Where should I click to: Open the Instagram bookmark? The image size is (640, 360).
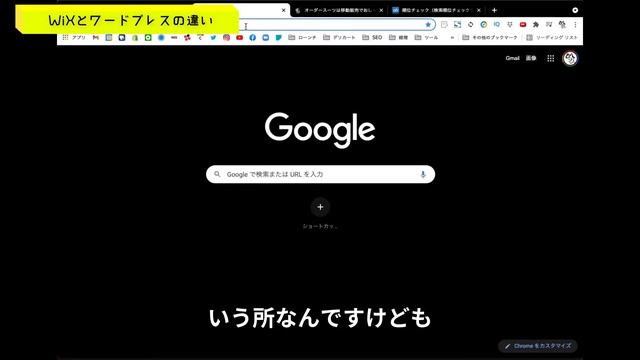pos(227,38)
